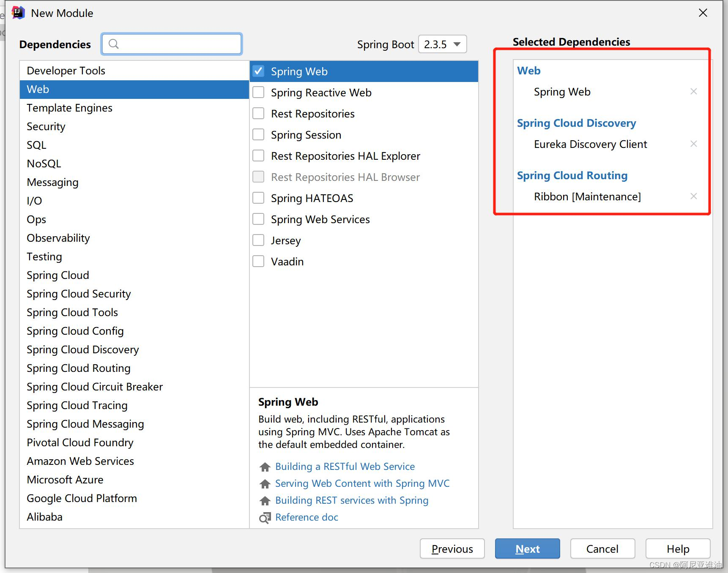The width and height of the screenshot is (728, 573).
Task: Open Spring Cloud Discovery in category list
Action: [134, 349]
